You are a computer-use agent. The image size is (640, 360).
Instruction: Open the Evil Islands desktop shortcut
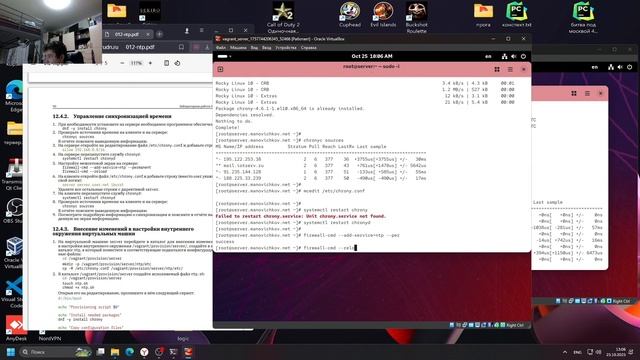[x=383, y=15]
